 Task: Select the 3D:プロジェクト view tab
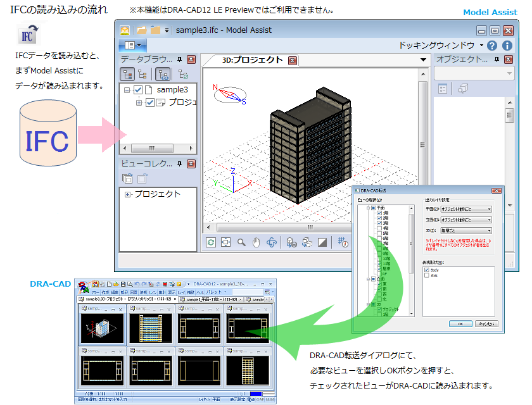click(x=252, y=60)
